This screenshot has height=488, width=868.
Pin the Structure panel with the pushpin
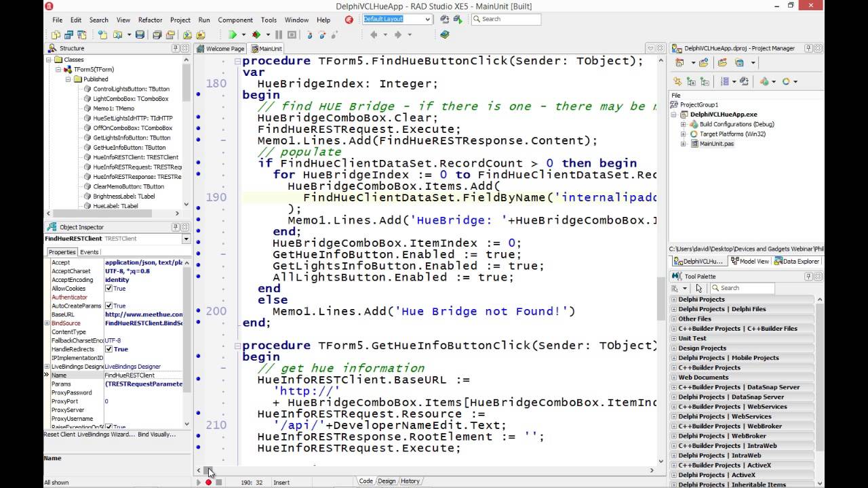click(175, 48)
